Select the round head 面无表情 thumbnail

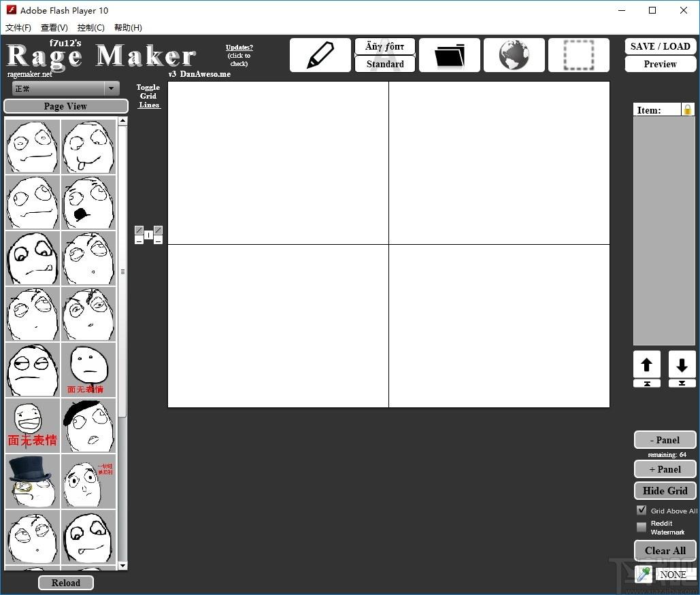88,370
